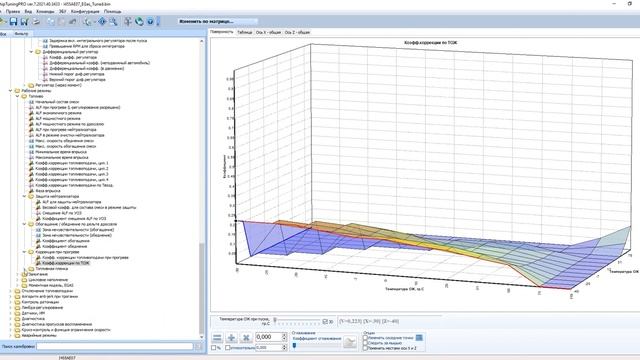The height and width of the screenshot is (360, 640).
Task: Collapse the Топливо tree node
Action: 18,96
